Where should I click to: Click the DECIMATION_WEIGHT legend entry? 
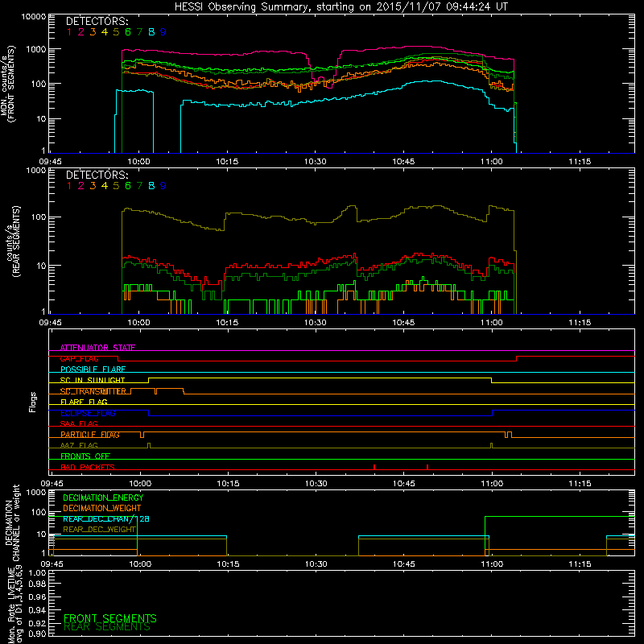[x=102, y=509]
